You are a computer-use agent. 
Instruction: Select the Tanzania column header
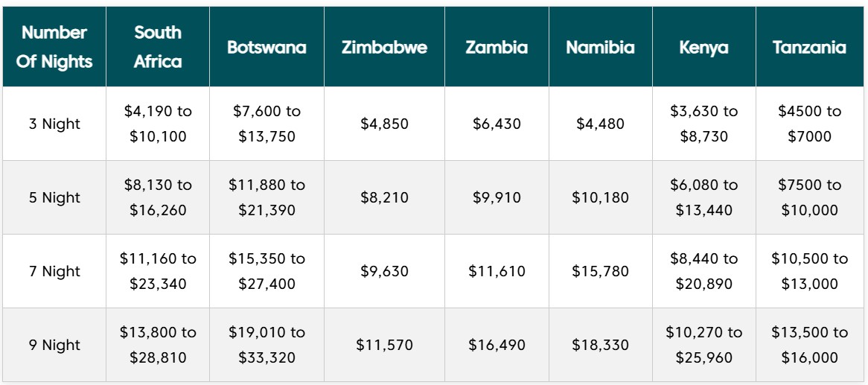[x=810, y=47]
